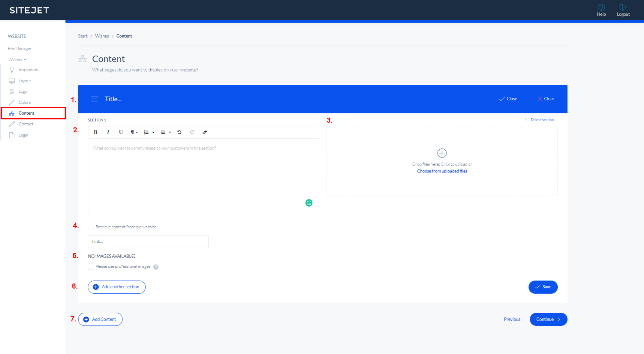The height and width of the screenshot is (354, 644).
Task: Click the Grammarly icon in text editor
Action: [x=309, y=203]
